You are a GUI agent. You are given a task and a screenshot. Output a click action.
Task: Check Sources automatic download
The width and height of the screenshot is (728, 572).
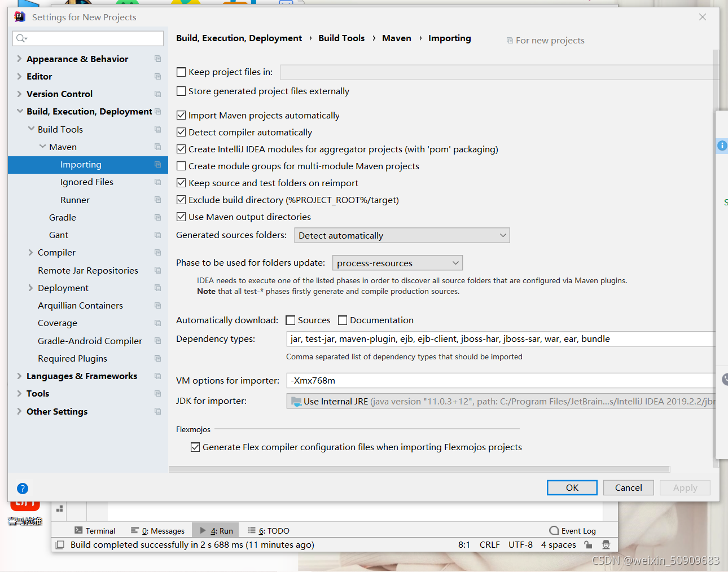pos(291,320)
